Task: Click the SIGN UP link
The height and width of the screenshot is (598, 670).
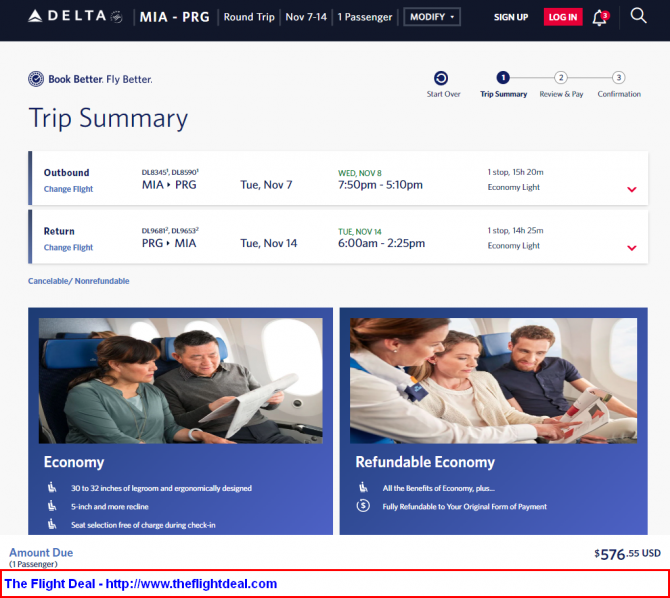Action: tap(511, 17)
